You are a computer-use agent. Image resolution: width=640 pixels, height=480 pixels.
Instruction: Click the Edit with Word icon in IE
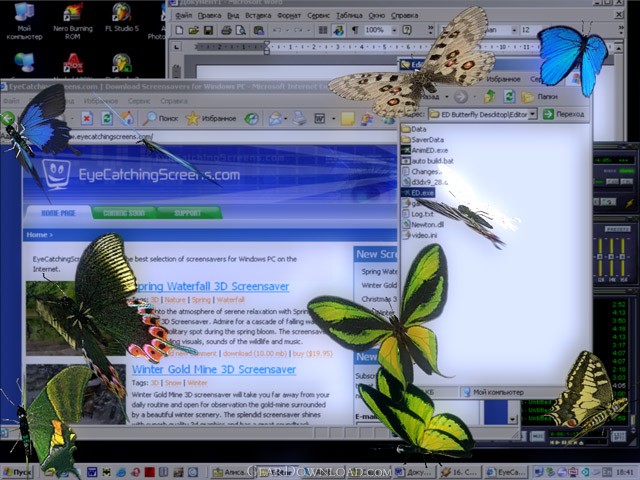click(319, 119)
